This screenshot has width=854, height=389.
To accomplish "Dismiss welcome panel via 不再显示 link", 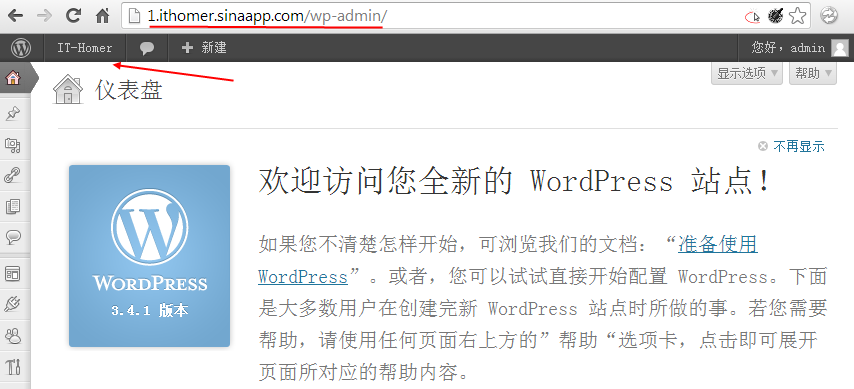I will pyautogui.click(x=799, y=146).
